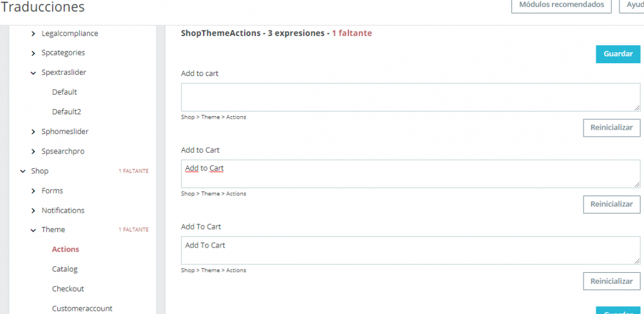Focus the empty 'Add to cart' text field

point(410,97)
